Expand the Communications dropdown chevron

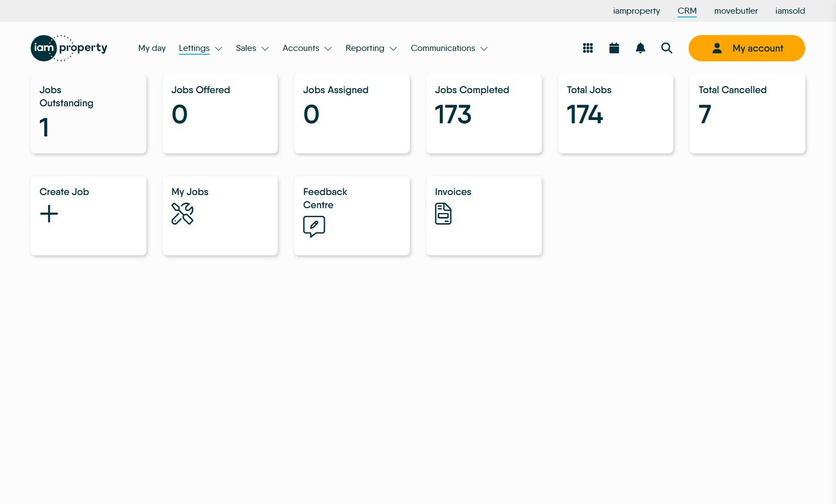[484, 49]
